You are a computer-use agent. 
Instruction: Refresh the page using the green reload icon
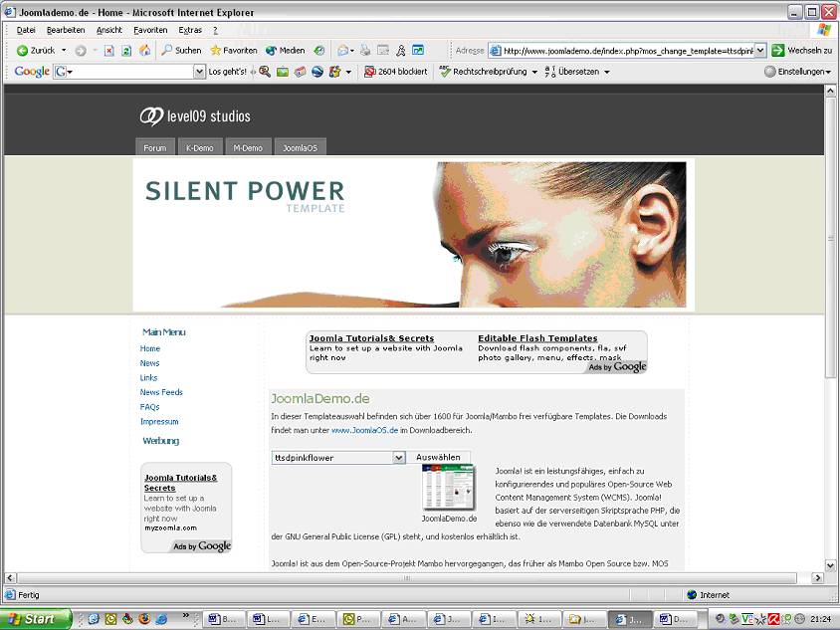(x=126, y=51)
